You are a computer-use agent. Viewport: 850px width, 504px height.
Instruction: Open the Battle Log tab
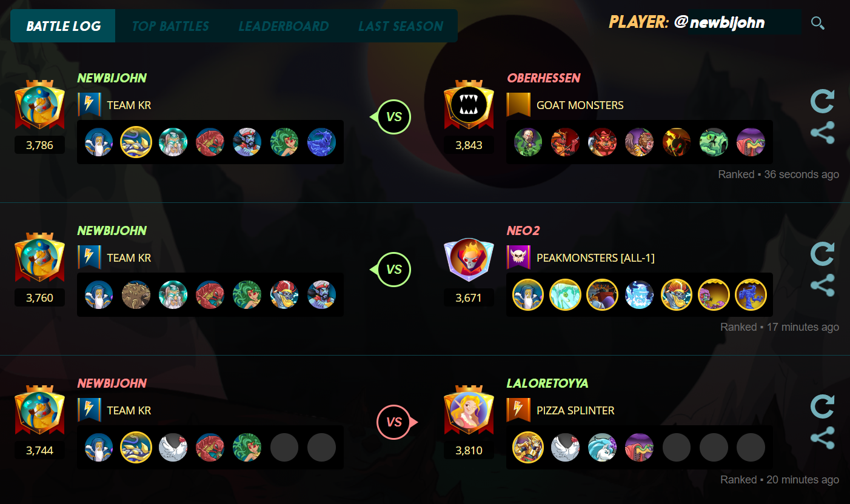[63, 26]
